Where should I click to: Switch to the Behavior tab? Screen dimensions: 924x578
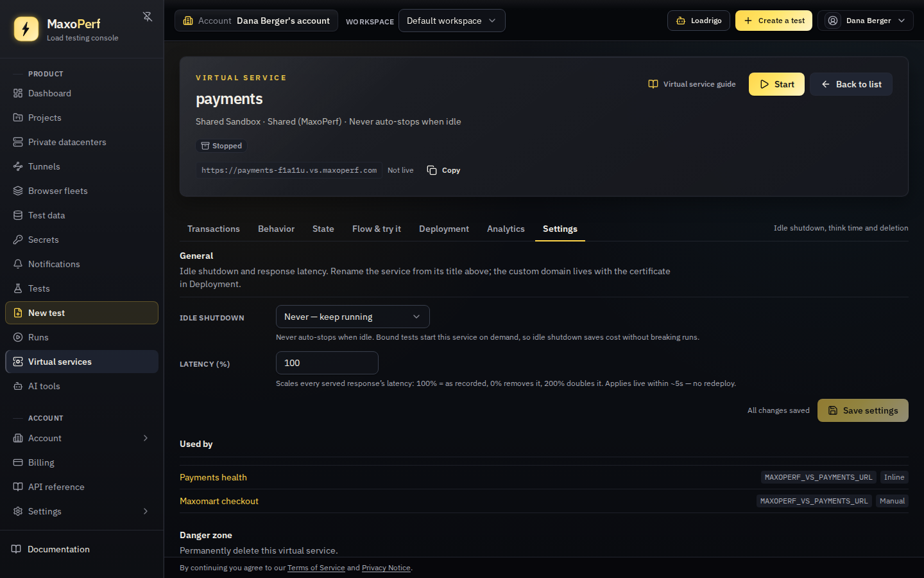pyautogui.click(x=276, y=229)
